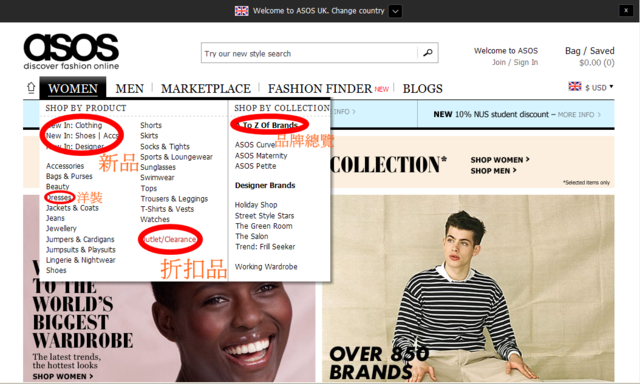Open Tops category
This screenshot has height=384, width=640.
point(149,188)
